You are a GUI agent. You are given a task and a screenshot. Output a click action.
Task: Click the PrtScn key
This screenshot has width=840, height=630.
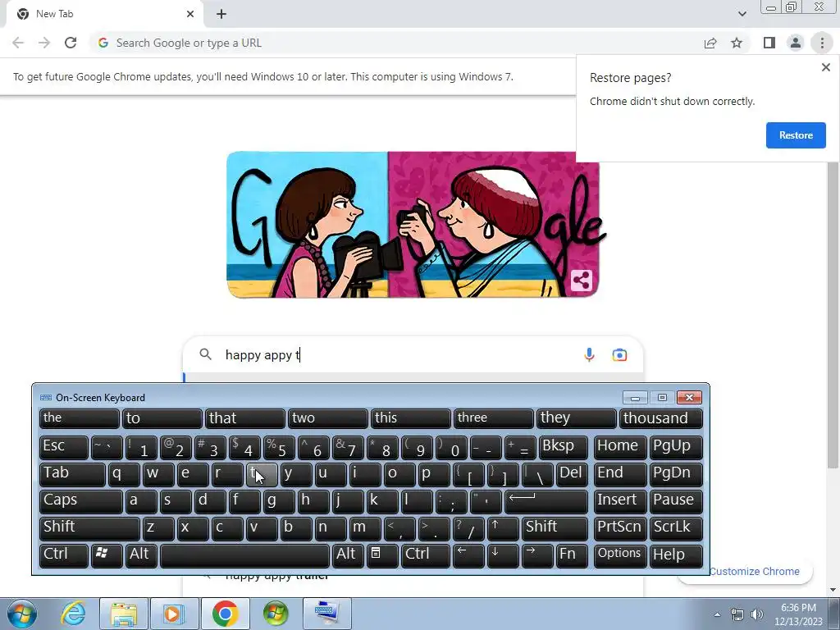(x=620, y=528)
